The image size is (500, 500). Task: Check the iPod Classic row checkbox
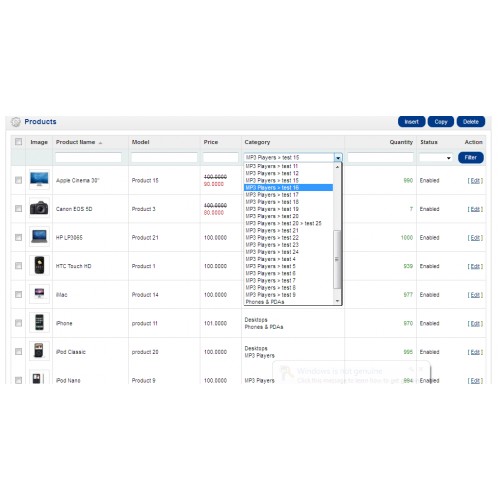click(18, 352)
